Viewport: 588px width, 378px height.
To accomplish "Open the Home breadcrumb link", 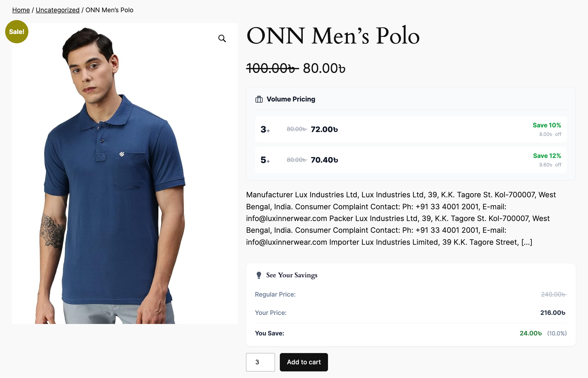I will tap(21, 10).
